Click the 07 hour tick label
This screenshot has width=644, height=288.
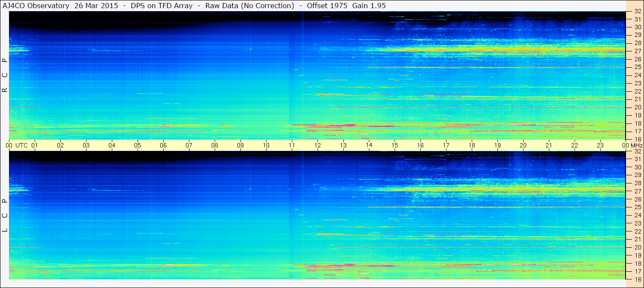tap(189, 145)
